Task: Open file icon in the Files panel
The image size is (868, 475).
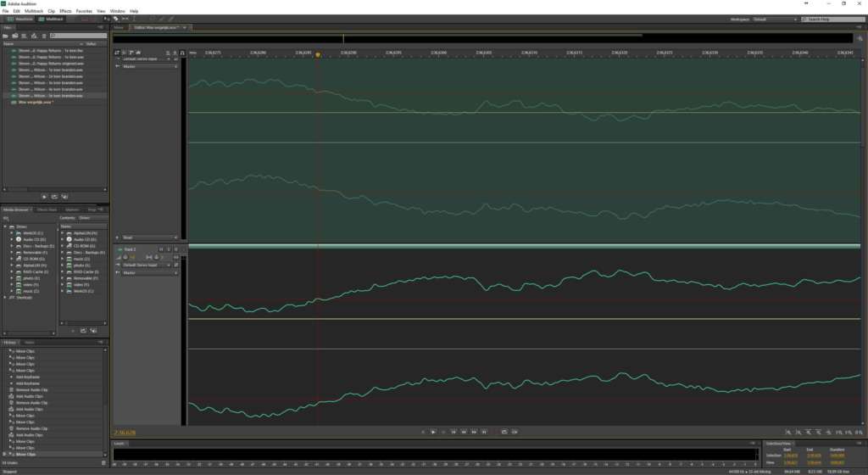Action: [x=6, y=36]
